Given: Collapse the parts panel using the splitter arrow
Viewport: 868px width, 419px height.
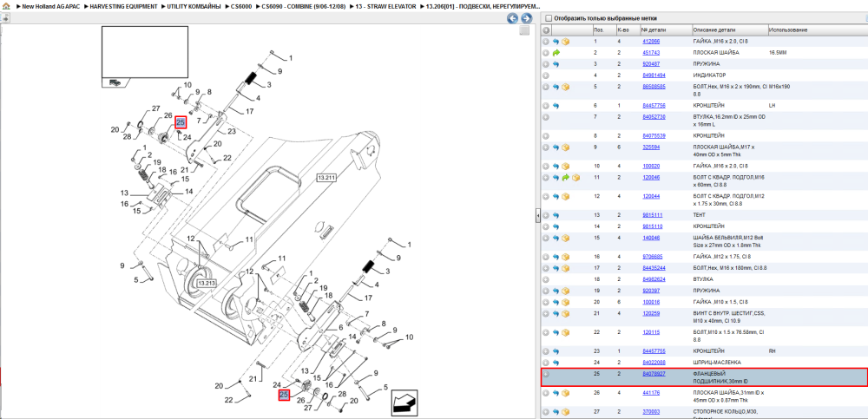Looking at the screenshot, I should pos(537,216).
